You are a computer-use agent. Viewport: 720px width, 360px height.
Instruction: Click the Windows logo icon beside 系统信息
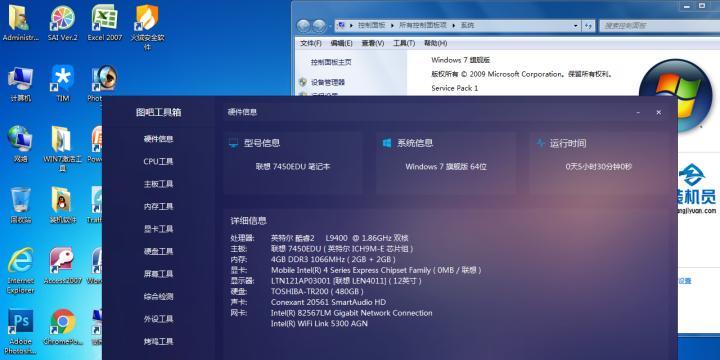(387, 143)
